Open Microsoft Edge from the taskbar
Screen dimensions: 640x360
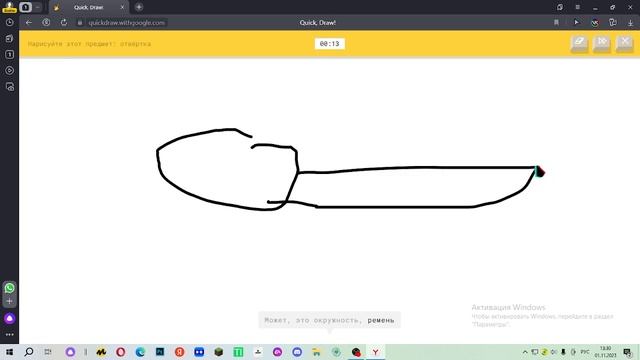[x=140, y=352]
